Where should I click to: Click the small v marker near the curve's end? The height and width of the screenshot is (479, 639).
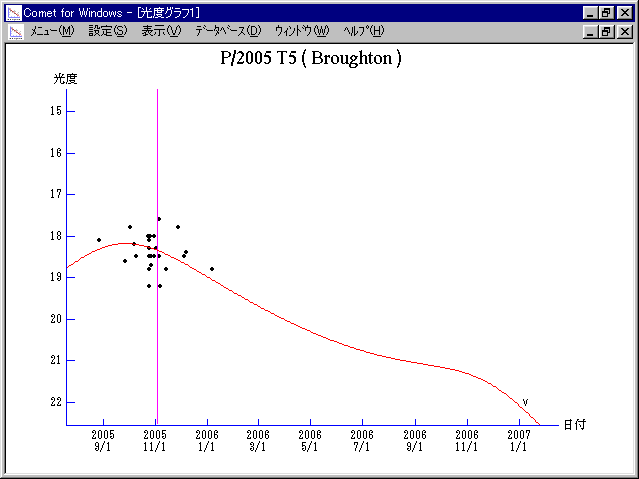pos(525,402)
